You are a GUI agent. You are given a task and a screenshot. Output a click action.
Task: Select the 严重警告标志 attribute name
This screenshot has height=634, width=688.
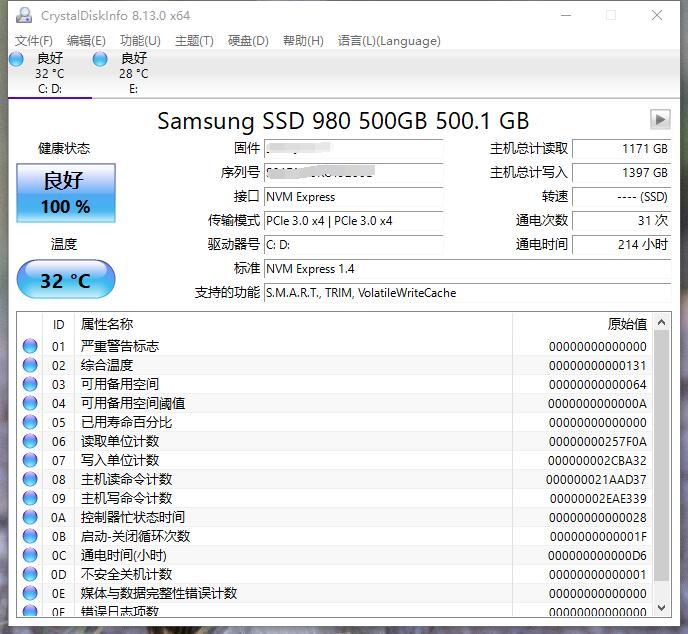[x=120, y=346]
